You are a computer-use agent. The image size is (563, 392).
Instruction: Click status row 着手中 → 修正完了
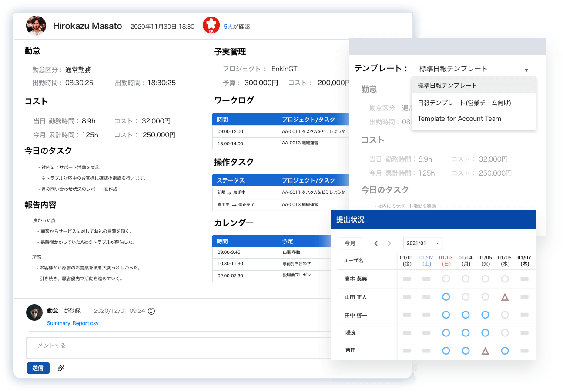click(x=281, y=205)
